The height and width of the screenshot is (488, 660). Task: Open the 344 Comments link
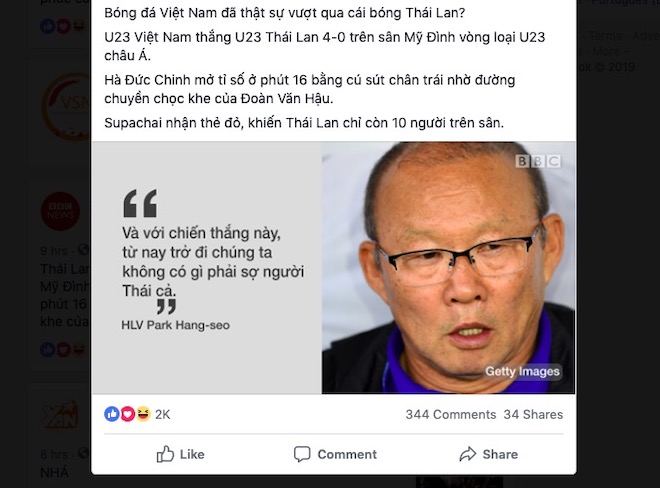click(451, 415)
